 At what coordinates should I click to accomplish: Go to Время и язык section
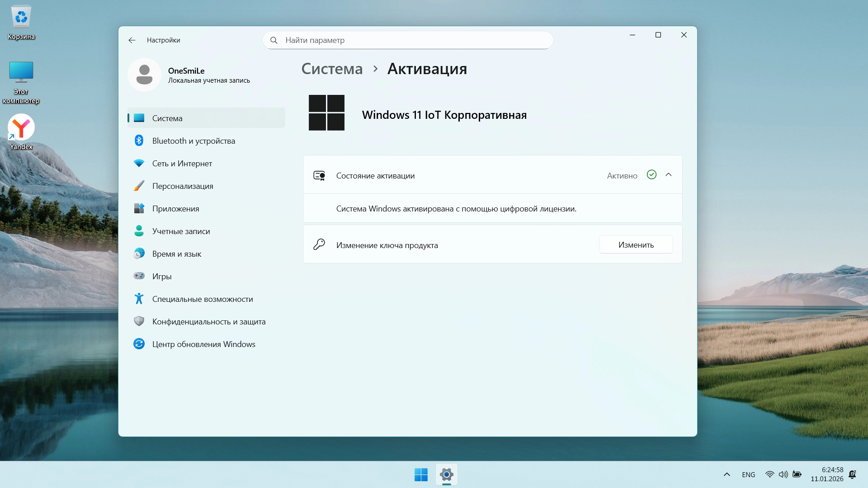(x=177, y=254)
